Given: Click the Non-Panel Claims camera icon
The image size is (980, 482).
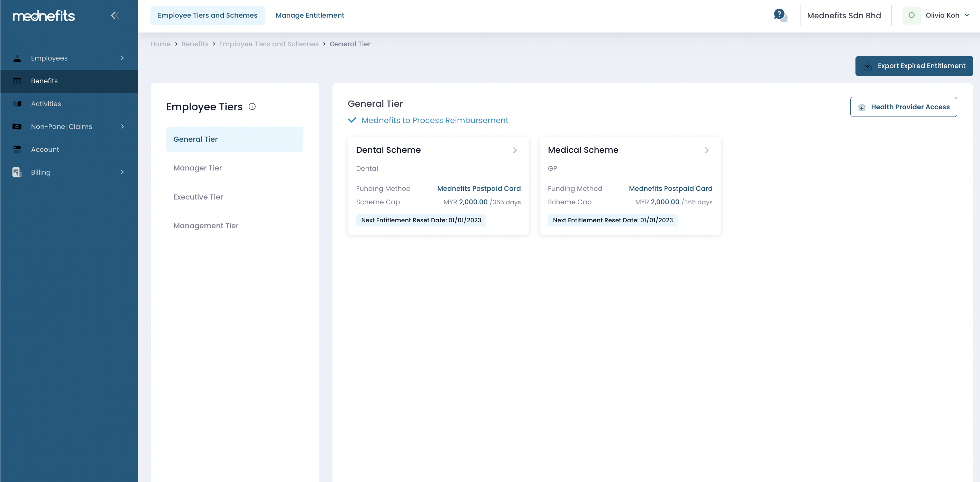Looking at the screenshot, I should pyautogui.click(x=18, y=126).
